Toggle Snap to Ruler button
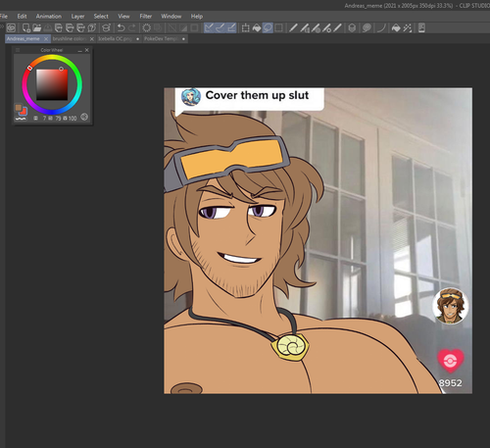The width and height of the screenshot is (490, 448). [x=209, y=28]
